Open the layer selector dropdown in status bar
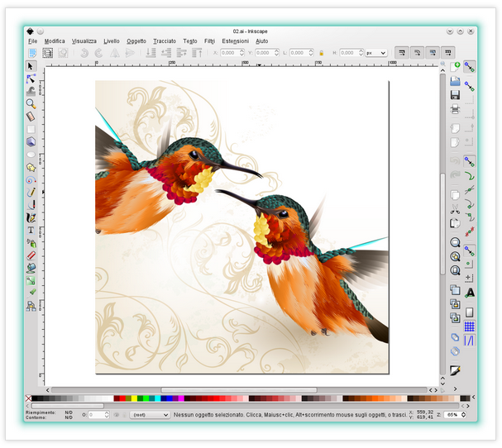This screenshot has width=502, height=448. pyautogui.click(x=151, y=414)
